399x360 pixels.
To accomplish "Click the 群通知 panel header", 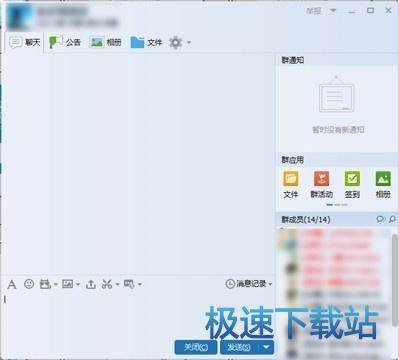I will 337,60.
